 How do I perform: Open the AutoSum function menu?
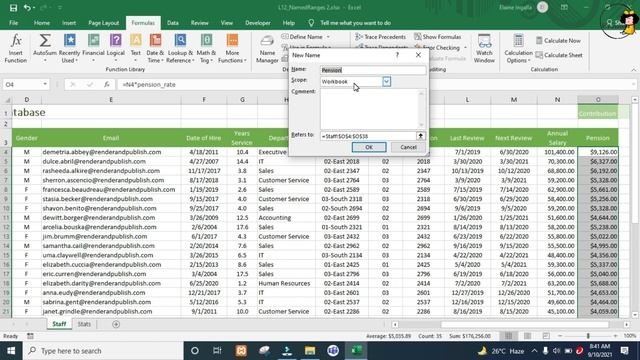point(45,49)
